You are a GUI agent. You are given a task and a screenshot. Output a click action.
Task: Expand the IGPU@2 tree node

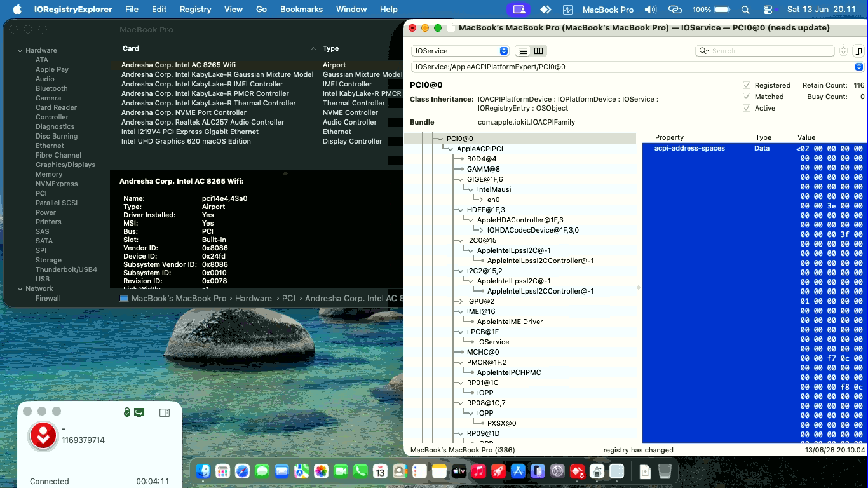(461, 301)
